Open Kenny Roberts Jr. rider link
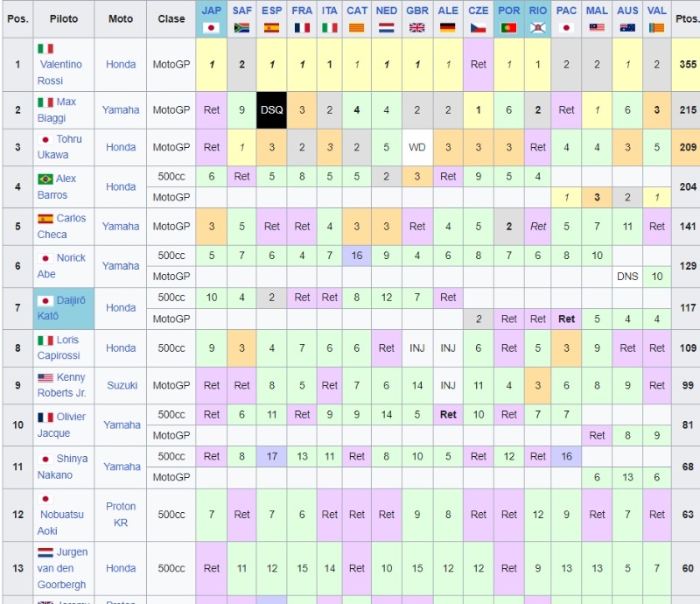Screen dimensions: 700x604 [x=61, y=385]
